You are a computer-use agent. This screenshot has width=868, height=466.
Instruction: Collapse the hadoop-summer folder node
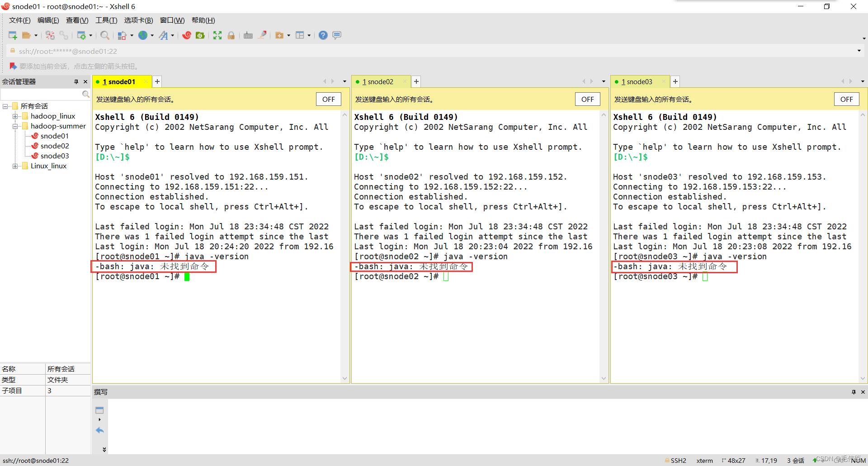click(15, 126)
